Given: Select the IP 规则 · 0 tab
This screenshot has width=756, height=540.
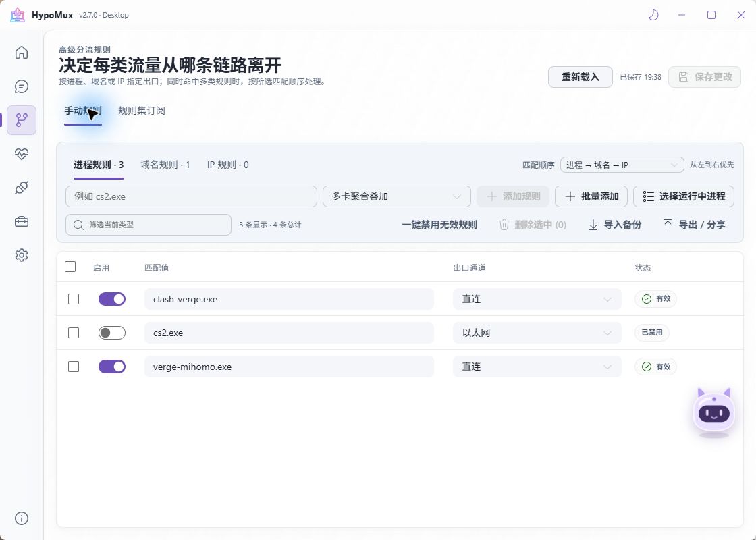Looking at the screenshot, I should (x=227, y=165).
